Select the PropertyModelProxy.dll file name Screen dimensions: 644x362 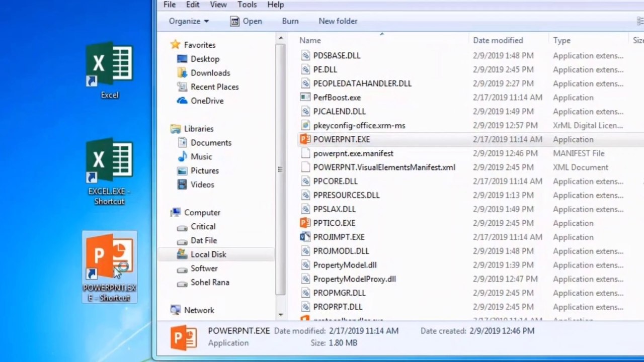click(x=354, y=279)
